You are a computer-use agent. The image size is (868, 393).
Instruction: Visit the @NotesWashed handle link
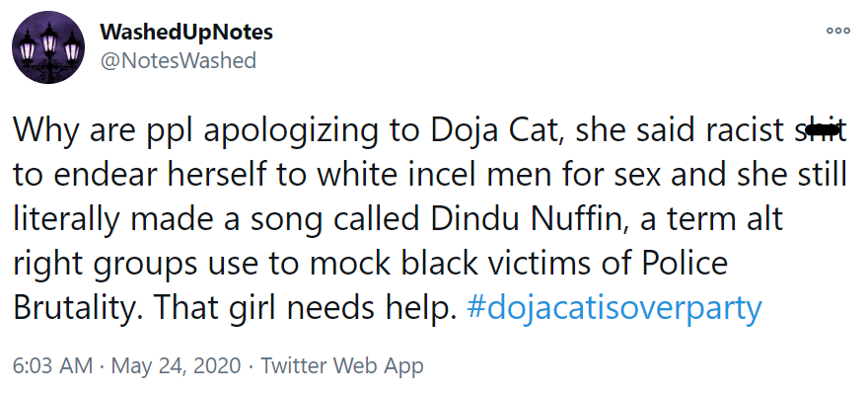(x=178, y=60)
